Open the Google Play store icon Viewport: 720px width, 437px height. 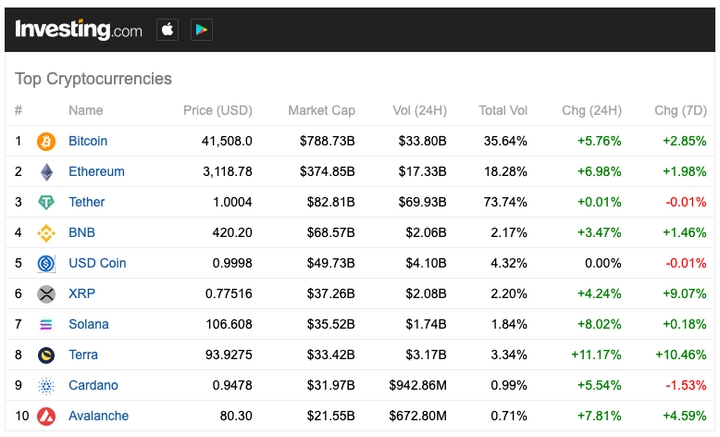[x=202, y=30]
